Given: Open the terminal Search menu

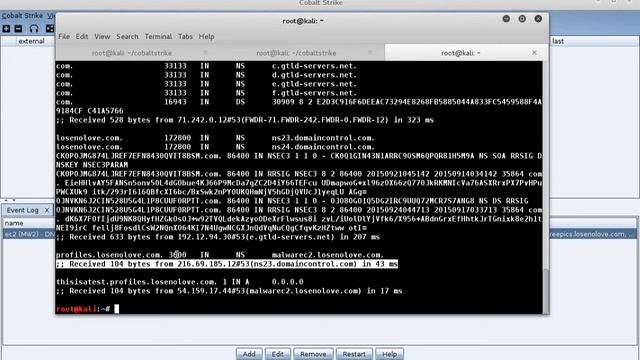Looking at the screenshot, I should (x=127, y=36).
